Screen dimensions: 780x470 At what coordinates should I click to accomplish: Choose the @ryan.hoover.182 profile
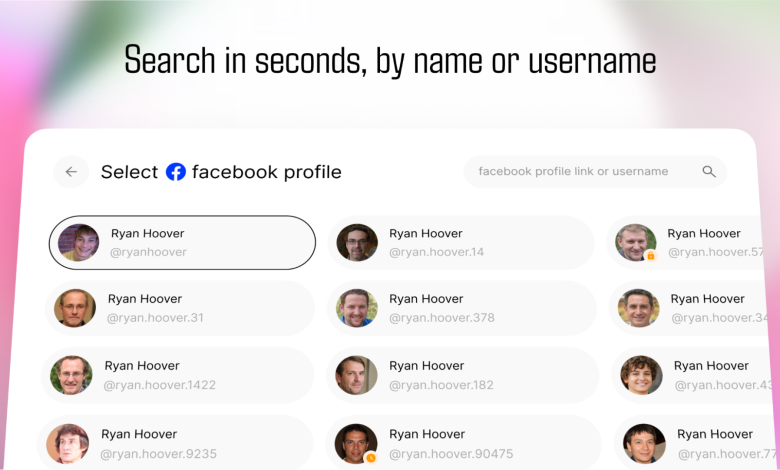click(x=460, y=375)
